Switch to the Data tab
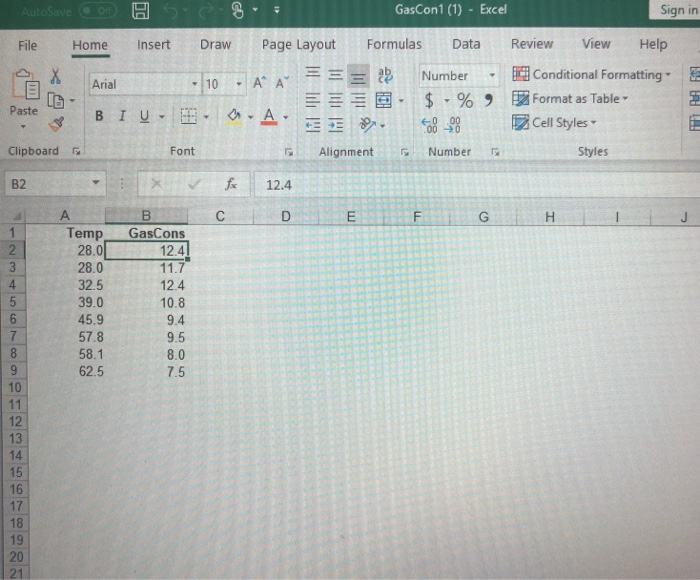Screen dimensions: 700x580 coord(466,44)
